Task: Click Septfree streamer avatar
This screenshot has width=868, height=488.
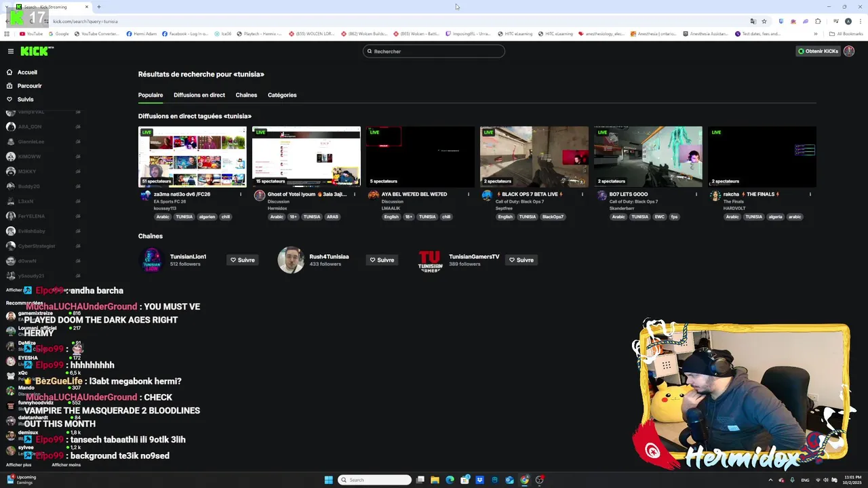Action: (487, 195)
